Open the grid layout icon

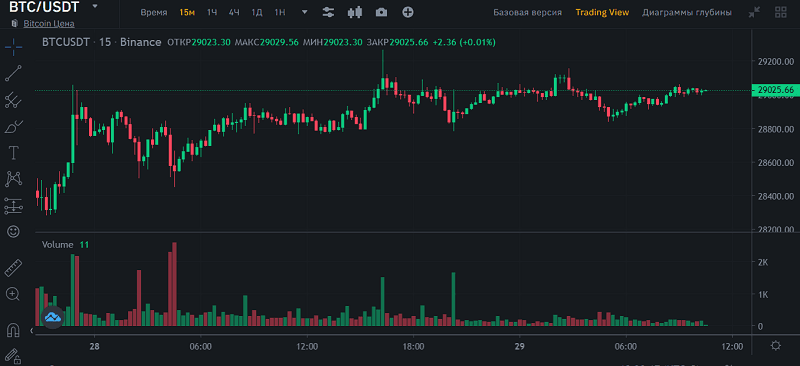[780, 12]
